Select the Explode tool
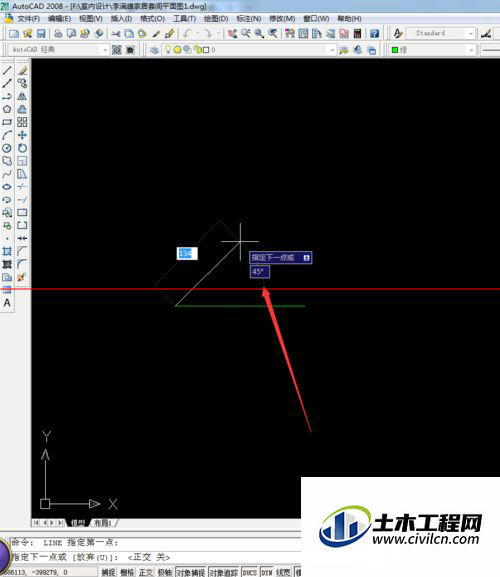 [x=22, y=277]
